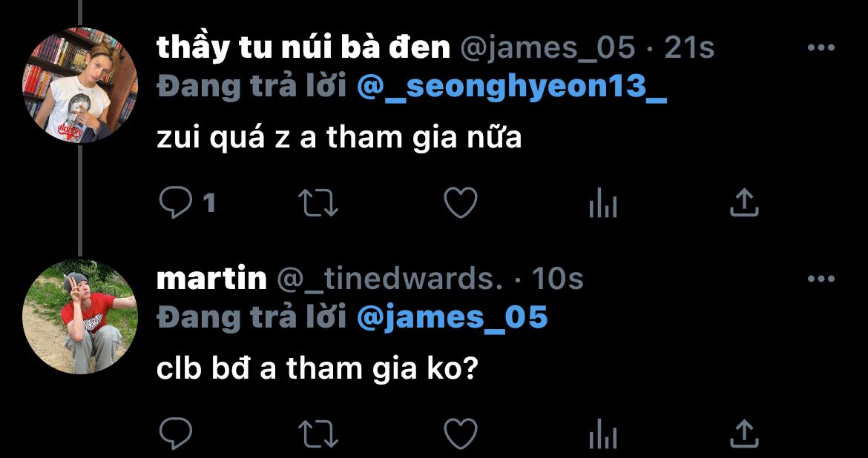Like the tweet by thầy tu núi bà đen
868x458 pixels.
coord(461,202)
